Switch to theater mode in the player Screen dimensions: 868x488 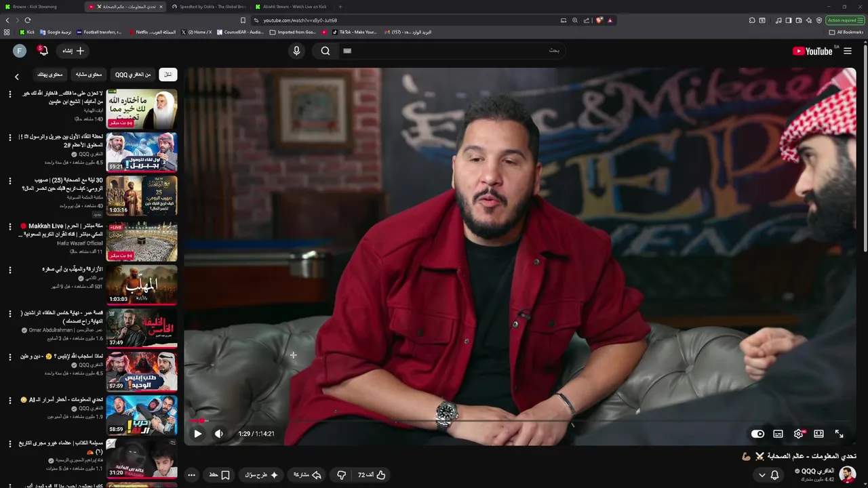tap(818, 434)
